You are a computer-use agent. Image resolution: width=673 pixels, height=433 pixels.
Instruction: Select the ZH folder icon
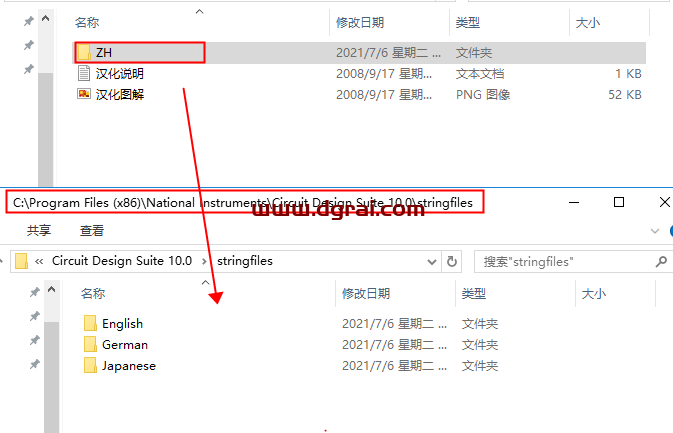pyautogui.click(x=84, y=52)
